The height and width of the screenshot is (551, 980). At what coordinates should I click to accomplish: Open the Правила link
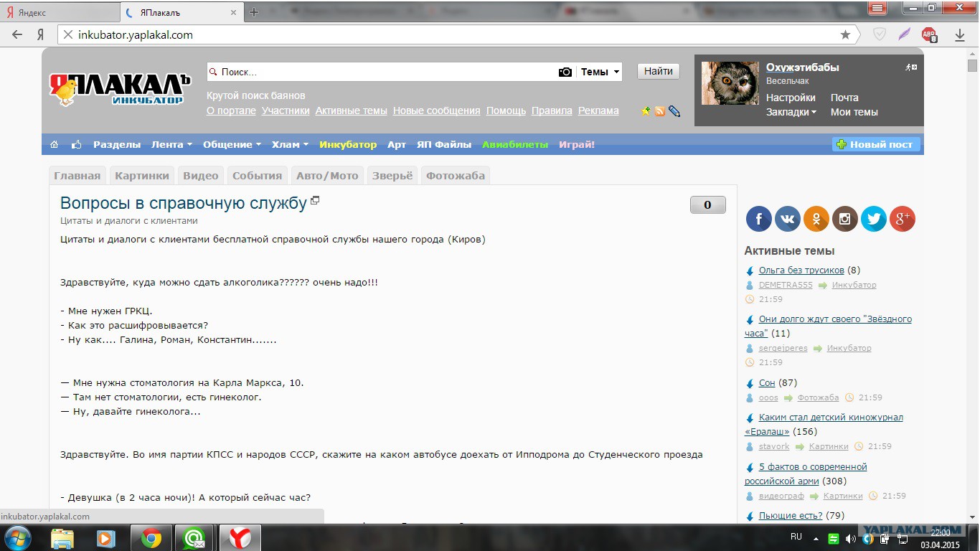pos(552,110)
